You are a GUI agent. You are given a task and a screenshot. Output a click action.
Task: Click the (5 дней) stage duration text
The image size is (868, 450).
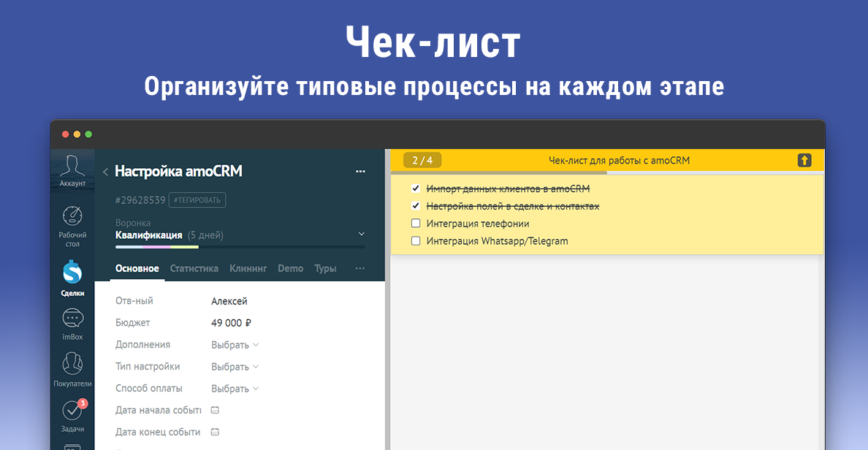click(205, 235)
